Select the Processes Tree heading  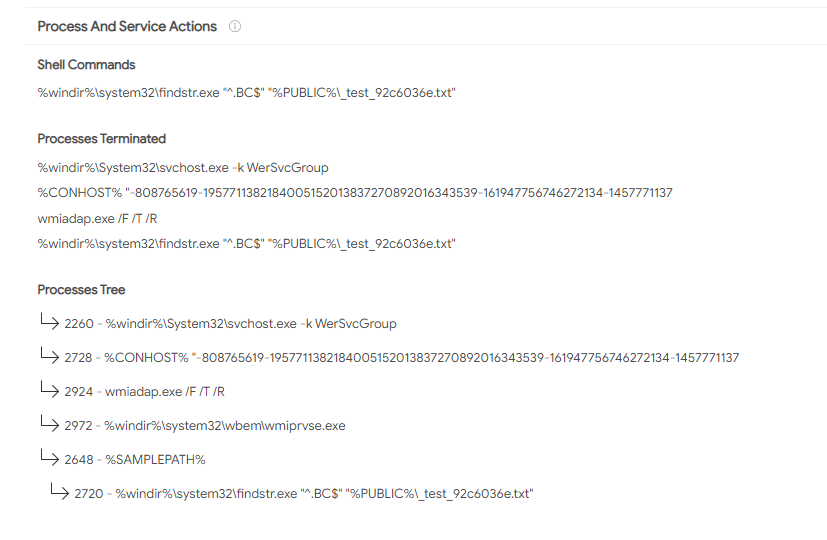click(81, 290)
